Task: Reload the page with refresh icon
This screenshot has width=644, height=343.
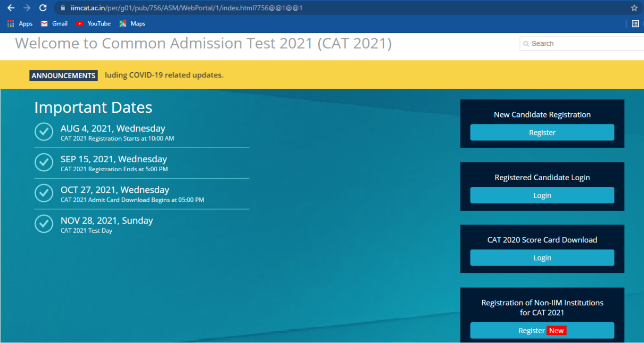Action: [43, 8]
